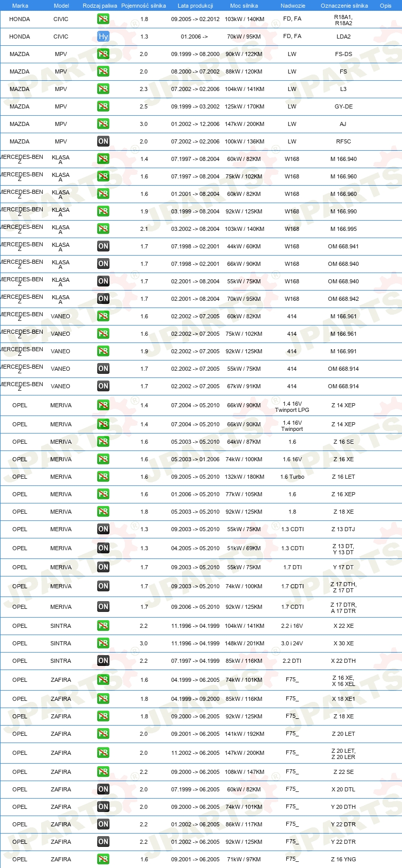This screenshot has width=402, height=868.
Task: Select the PB icon in the Mercedes M 166.940 row
Action: (103, 159)
